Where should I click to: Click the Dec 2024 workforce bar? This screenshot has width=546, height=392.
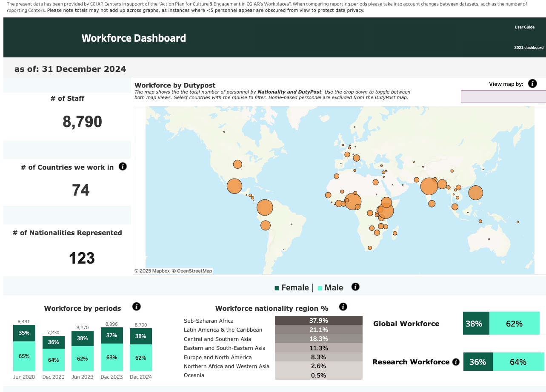[141, 349]
